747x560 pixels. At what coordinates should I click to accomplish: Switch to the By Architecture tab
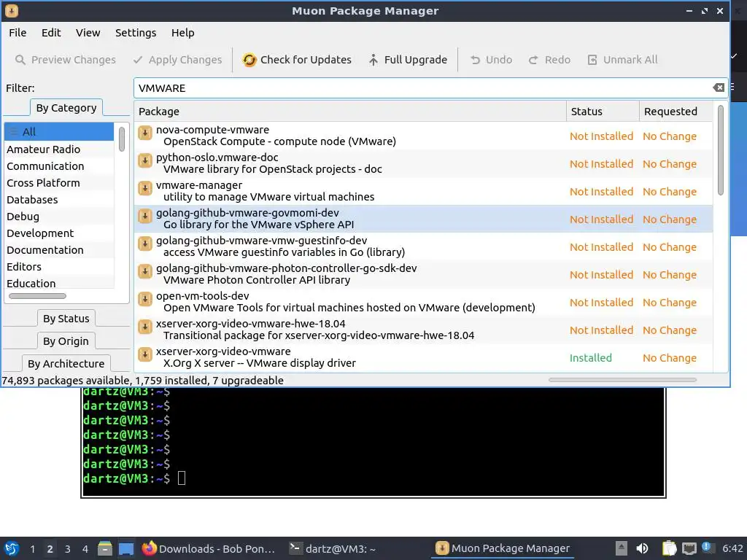66,363
